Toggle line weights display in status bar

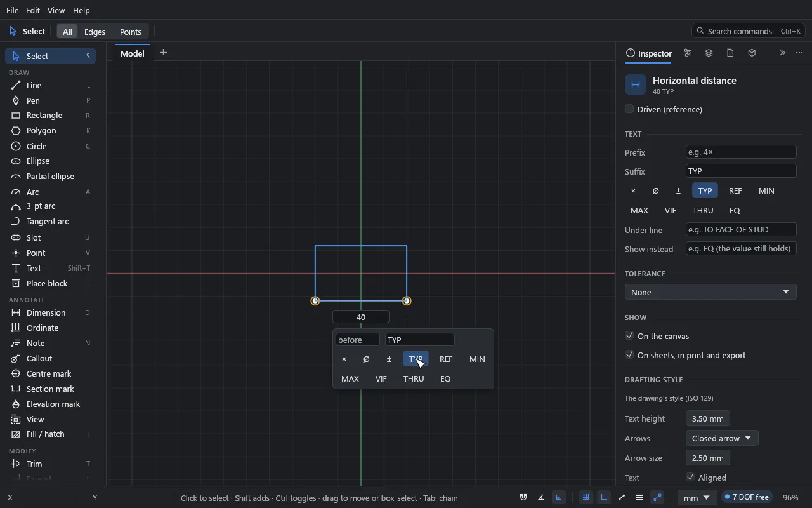click(639, 498)
